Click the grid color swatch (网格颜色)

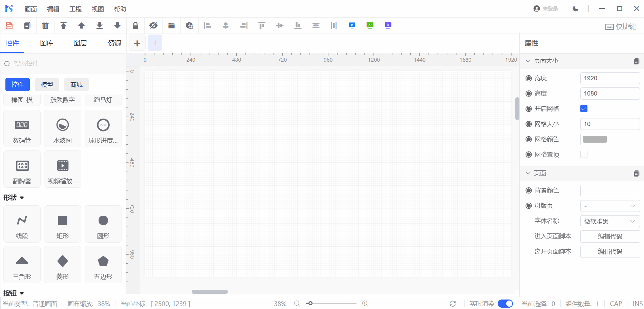pos(595,139)
